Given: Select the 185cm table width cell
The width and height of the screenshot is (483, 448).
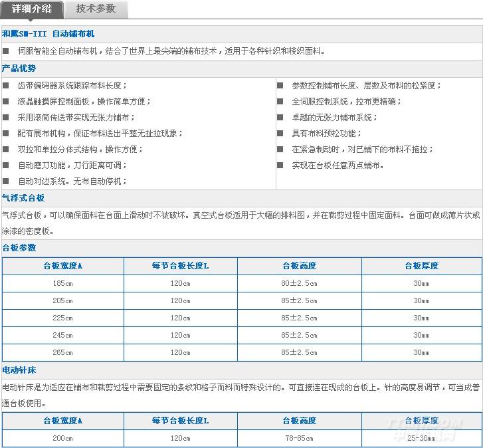Looking at the screenshot, I should click(62, 283).
